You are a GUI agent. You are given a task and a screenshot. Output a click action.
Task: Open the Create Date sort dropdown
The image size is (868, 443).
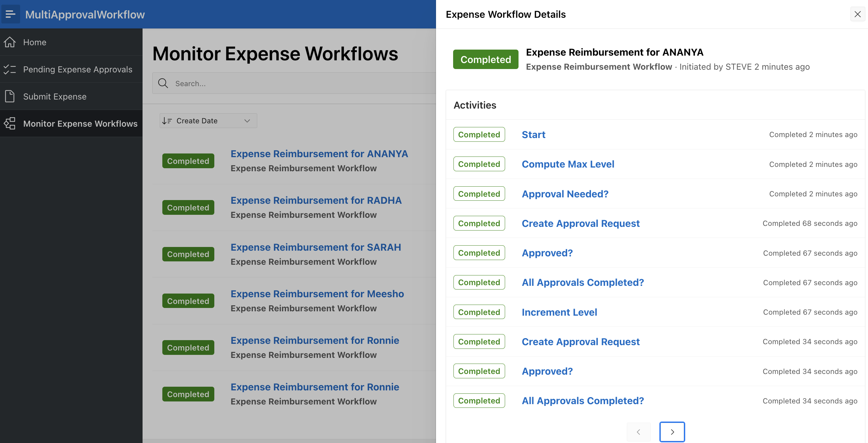208,121
